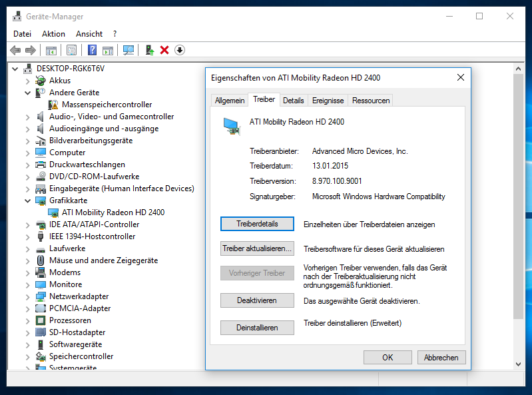This screenshot has width=532, height=395.
Task: Click the Disable device down-arrow icon
Action: (x=180, y=50)
